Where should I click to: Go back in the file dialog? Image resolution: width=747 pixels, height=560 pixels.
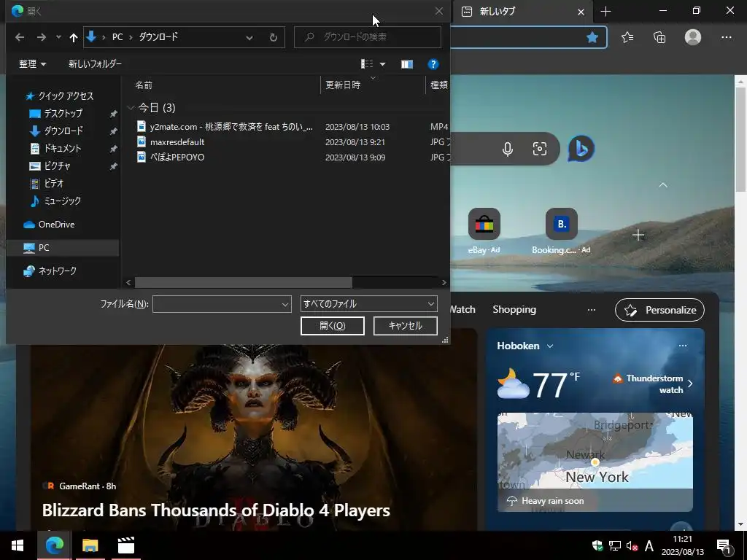pos(20,37)
